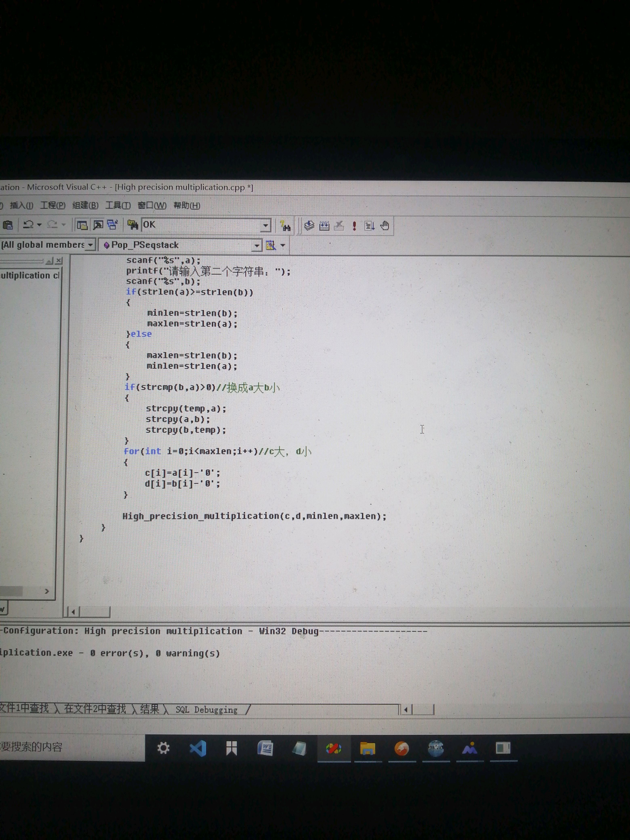Click the 0 error(s), 0 warning(s) output line
Viewport: 630px width, 840px height.
click(x=155, y=653)
